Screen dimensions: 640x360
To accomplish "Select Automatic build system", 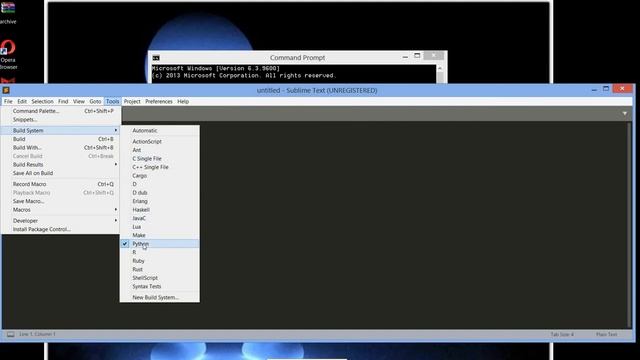I will 160,131.
